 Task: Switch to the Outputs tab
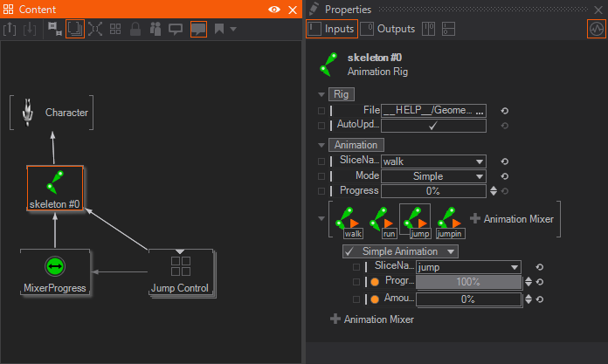pyautogui.click(x=388, y=29)
